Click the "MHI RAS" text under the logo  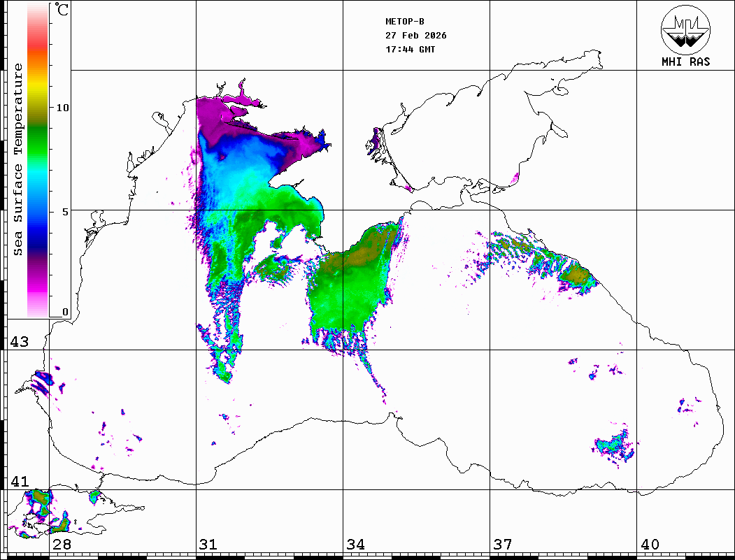(685, 62)
